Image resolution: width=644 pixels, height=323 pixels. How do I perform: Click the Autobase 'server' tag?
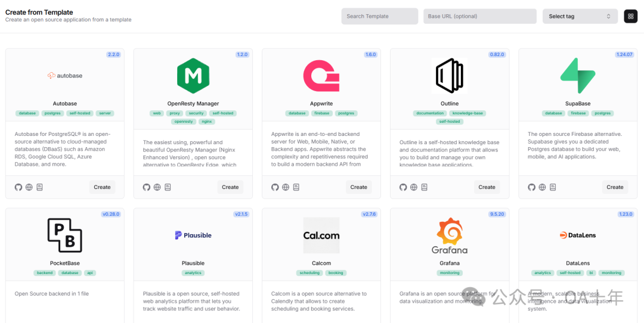(x=105, y=113)
